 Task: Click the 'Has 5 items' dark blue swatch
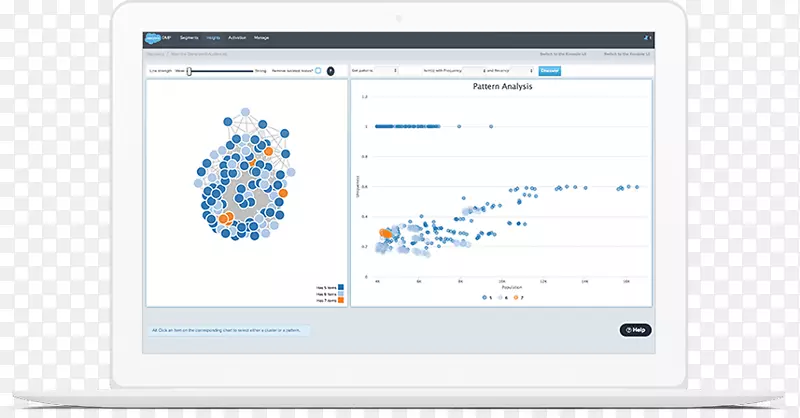point(340,286)
